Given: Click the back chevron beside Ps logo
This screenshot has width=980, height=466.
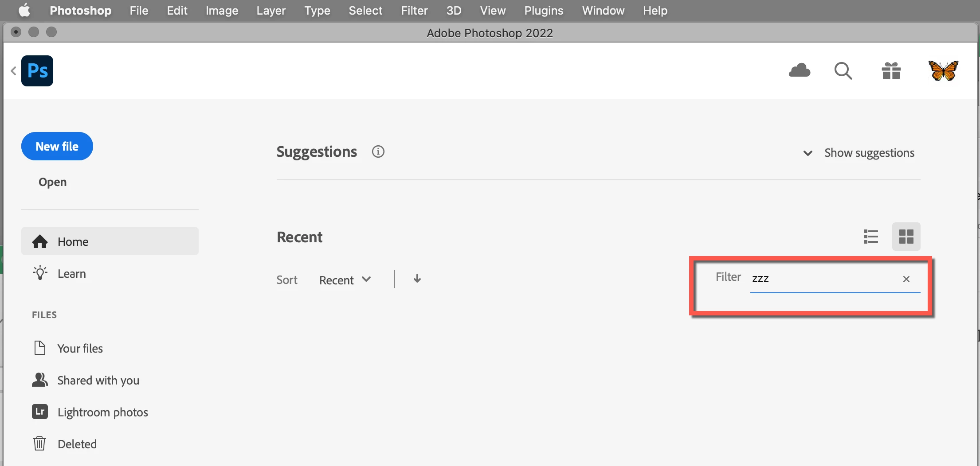Looking at the screenshot, I should point(13,71).
